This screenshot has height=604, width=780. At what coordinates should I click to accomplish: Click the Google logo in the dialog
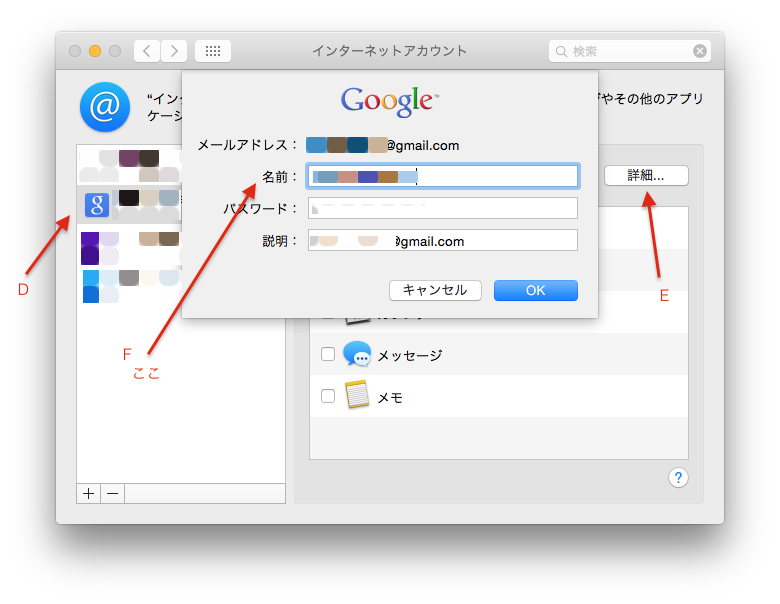point(389,101)
